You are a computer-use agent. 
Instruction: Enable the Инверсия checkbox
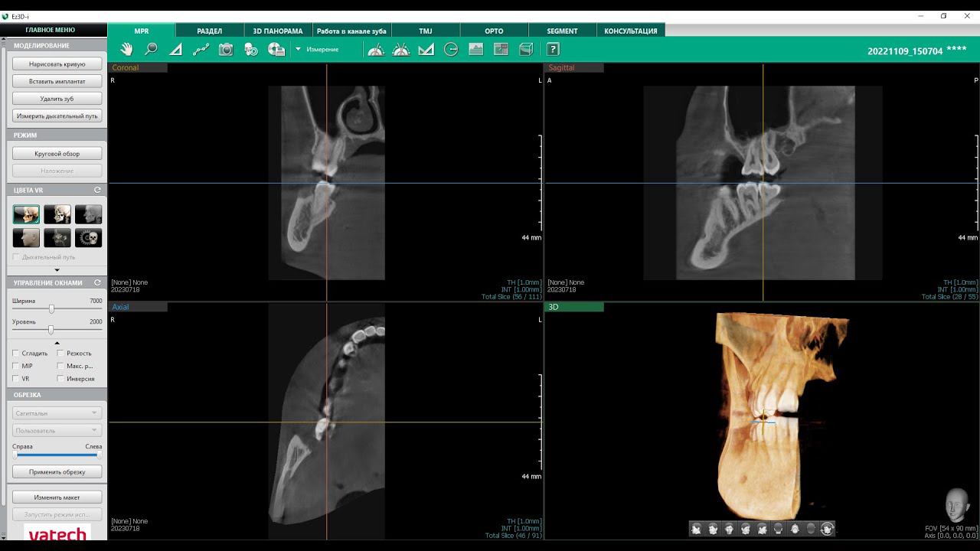click(60, 379)
